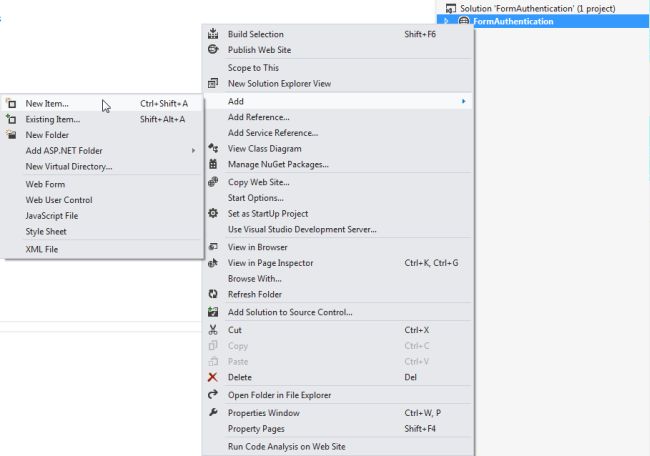Click the Manage NuGet Packages icon
Viewport: 650px width, 456px height.
pyautogui.click(x=212, y=164)
